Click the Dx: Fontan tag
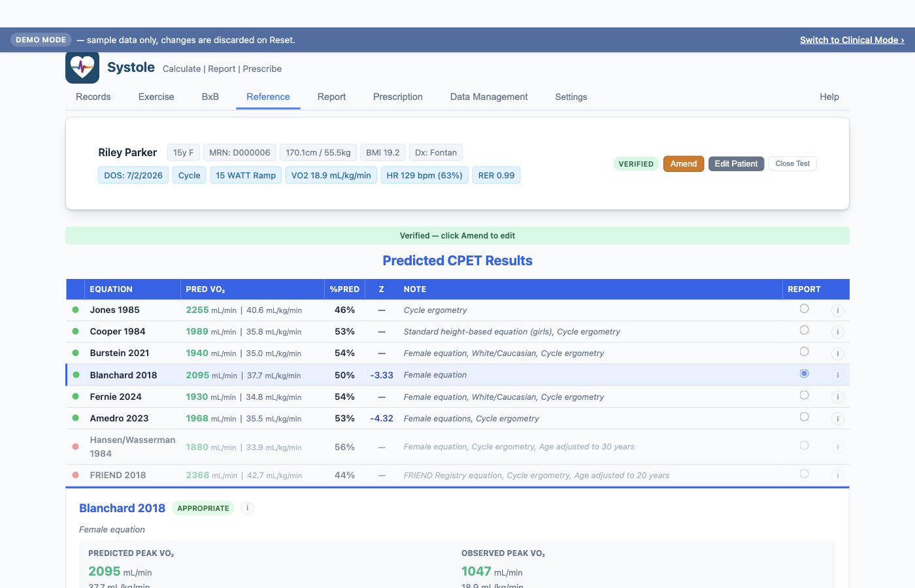This screenshot has width=915, height=588. tap(436, 152)
